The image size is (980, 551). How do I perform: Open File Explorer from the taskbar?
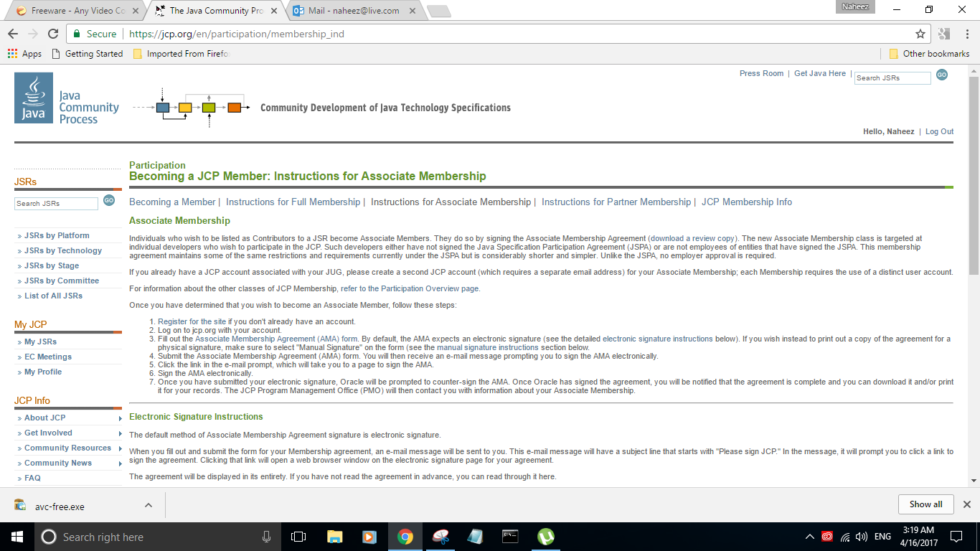pos(334,537)
